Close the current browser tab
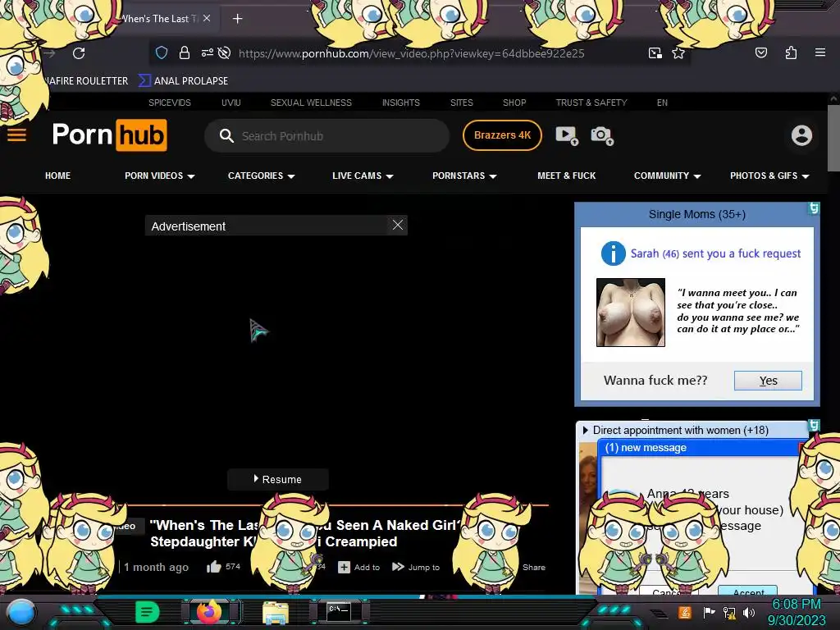Viewport: 840px width, 630px height. pos(207,18)
